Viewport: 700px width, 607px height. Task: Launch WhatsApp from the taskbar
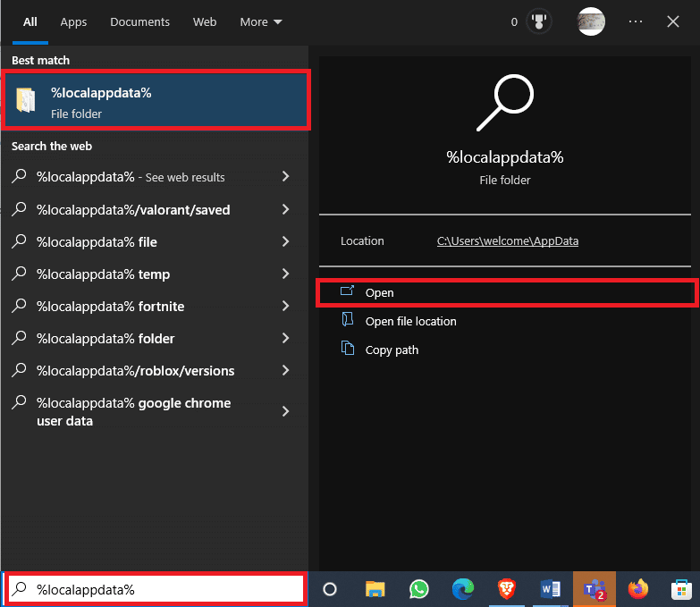(x=419, y=589)
